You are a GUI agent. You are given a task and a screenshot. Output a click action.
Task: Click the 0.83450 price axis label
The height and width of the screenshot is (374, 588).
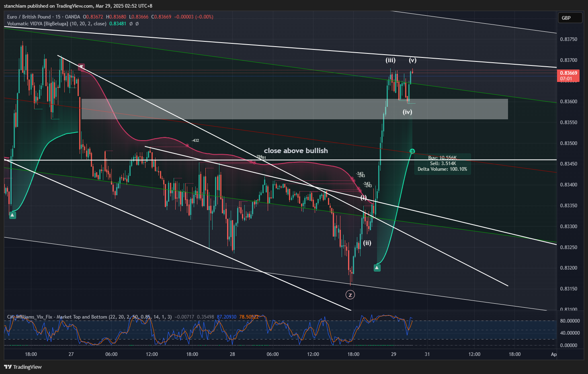tap(569, 164)
